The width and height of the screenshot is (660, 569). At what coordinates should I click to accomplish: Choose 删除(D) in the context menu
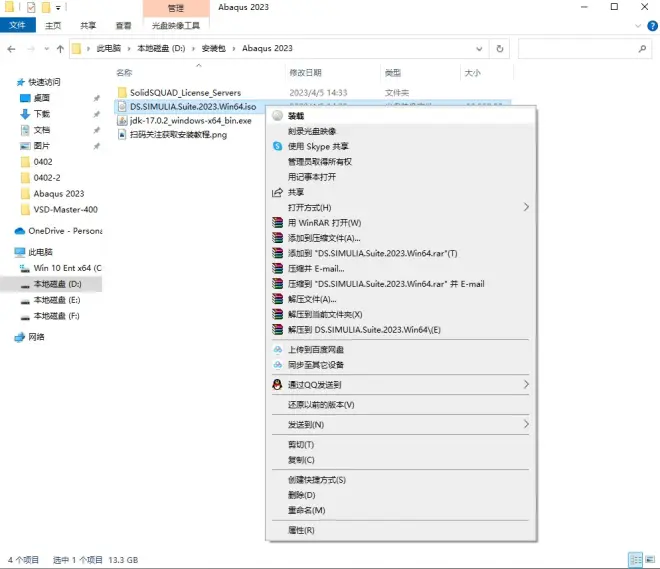[301, 495]
